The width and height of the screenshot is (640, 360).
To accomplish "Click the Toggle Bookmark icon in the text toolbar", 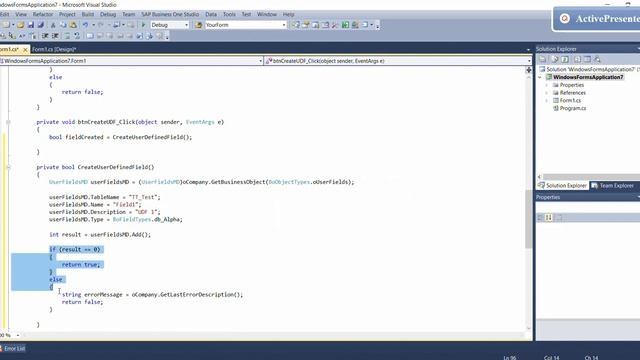I will [x=90, y=36].
